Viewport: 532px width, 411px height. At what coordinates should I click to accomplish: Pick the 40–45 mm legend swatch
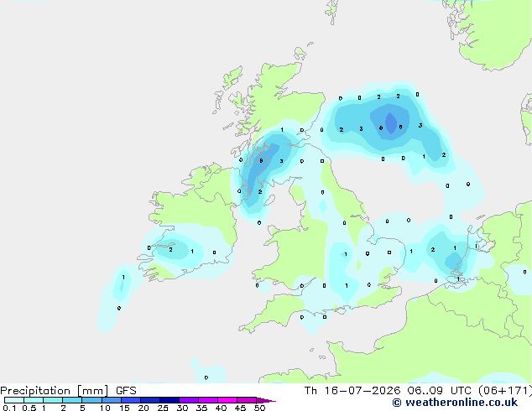coord(227,400)
